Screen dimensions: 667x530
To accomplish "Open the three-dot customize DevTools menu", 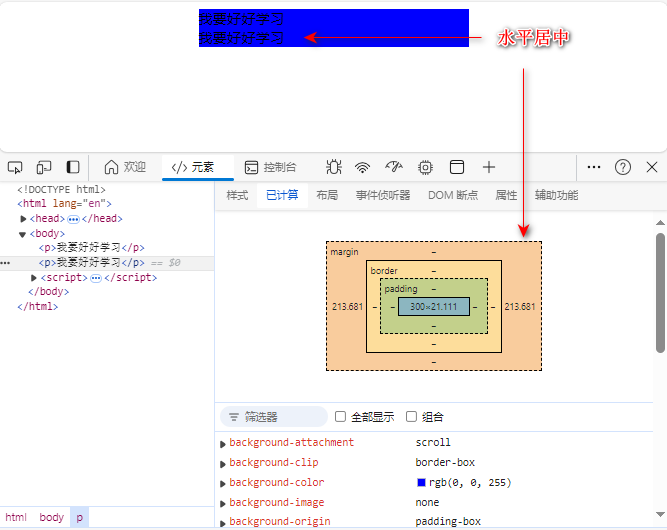I will (x=594, y=167).
